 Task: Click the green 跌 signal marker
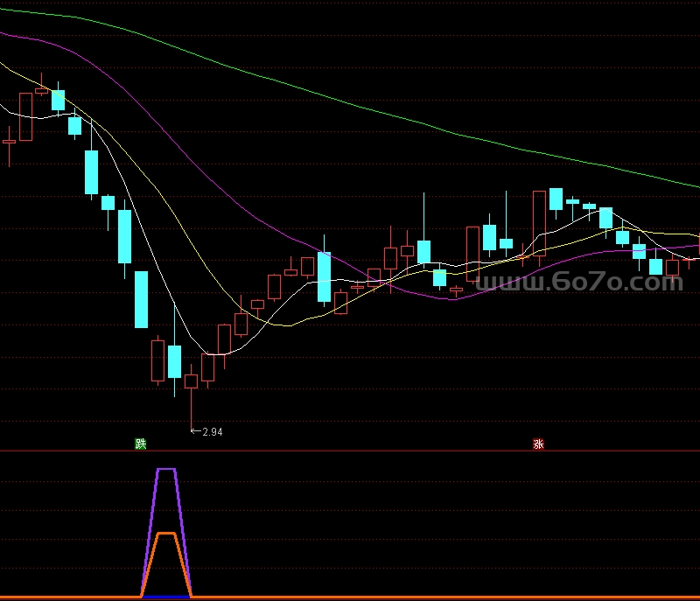coord(141,444)
